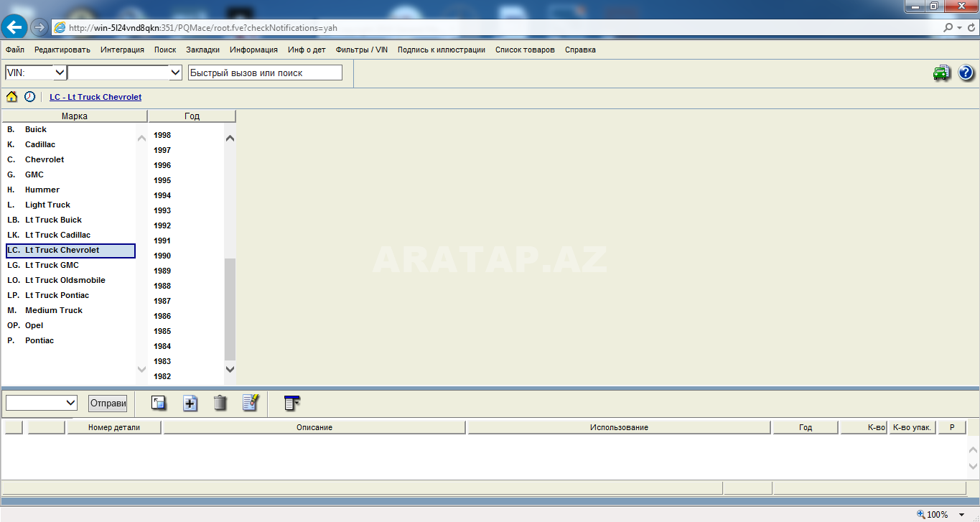Viewport: 980px width, 522px height.
Task: Select Lt Truck Buick
Action: pos(70,220)
